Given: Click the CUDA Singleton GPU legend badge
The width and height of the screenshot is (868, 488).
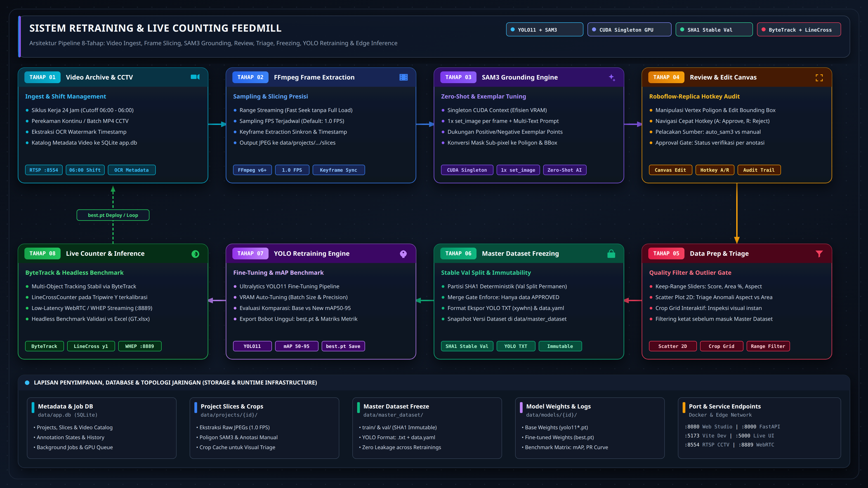Looking at the screenshot, I should click(x=630, y=30).
